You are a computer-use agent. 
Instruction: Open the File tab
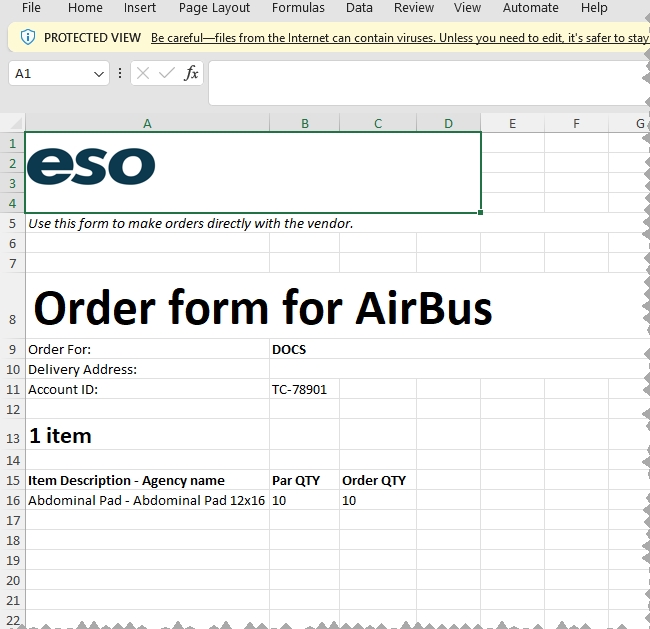coord(31,7)
